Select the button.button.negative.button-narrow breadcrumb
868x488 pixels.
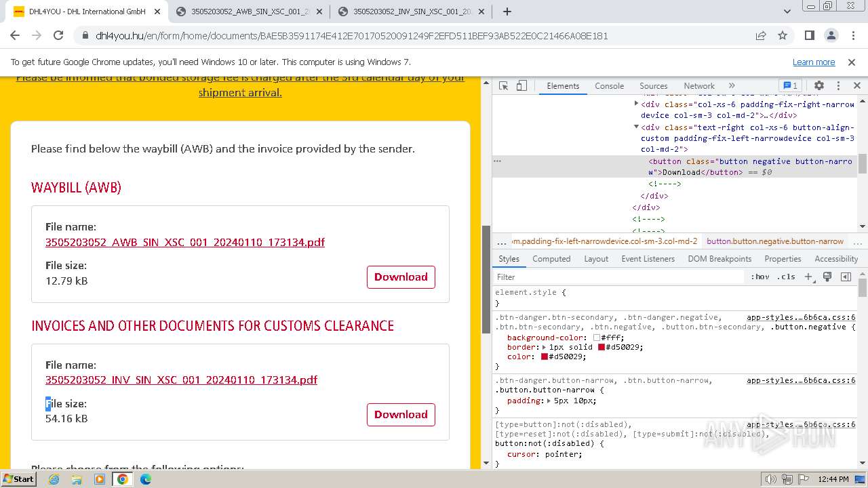[x=774, y=241]
